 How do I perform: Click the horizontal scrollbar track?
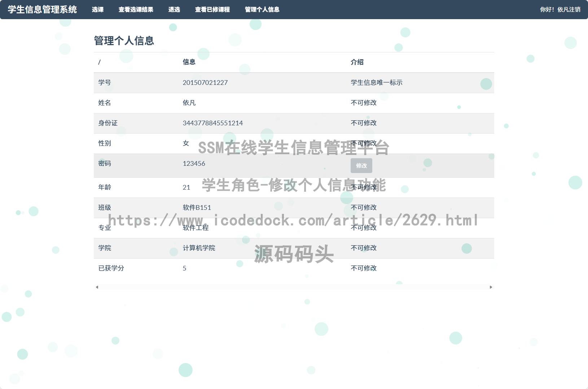tap(294, 287)
